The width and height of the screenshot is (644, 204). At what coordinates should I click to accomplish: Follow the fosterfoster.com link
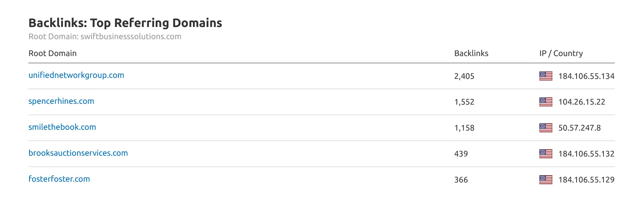(59, 179)
